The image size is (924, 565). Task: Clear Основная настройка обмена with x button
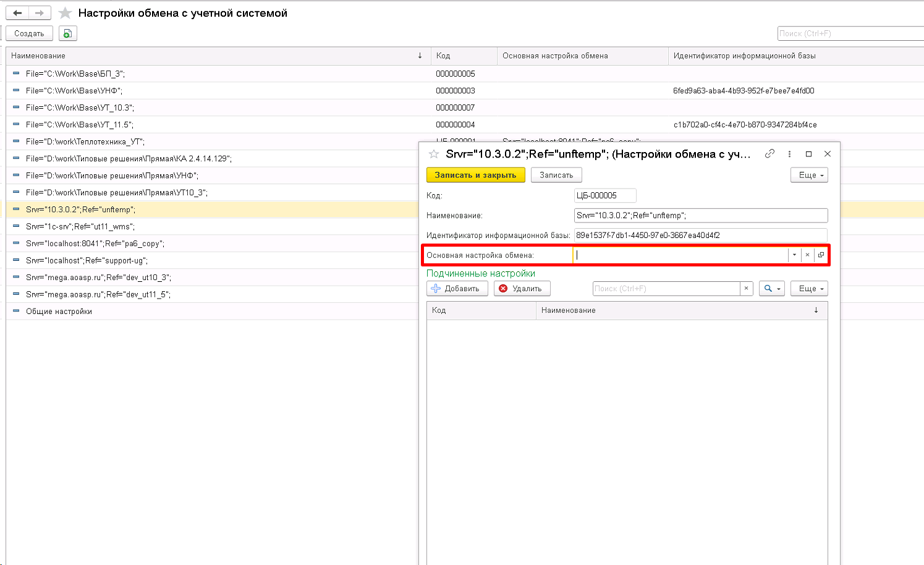pos(807,255)
